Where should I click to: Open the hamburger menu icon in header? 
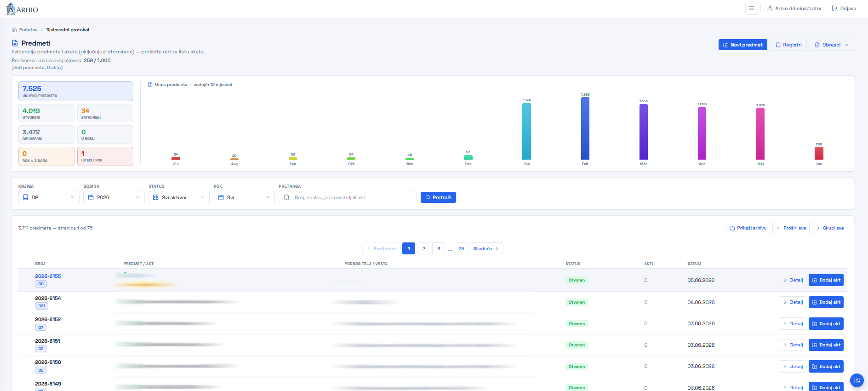pos(751,8)
